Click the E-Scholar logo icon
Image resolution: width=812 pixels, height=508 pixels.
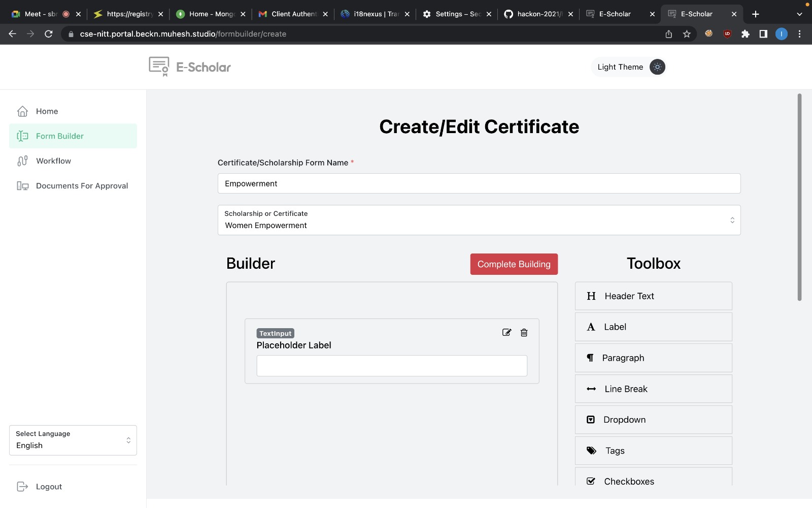click(159, 67)
